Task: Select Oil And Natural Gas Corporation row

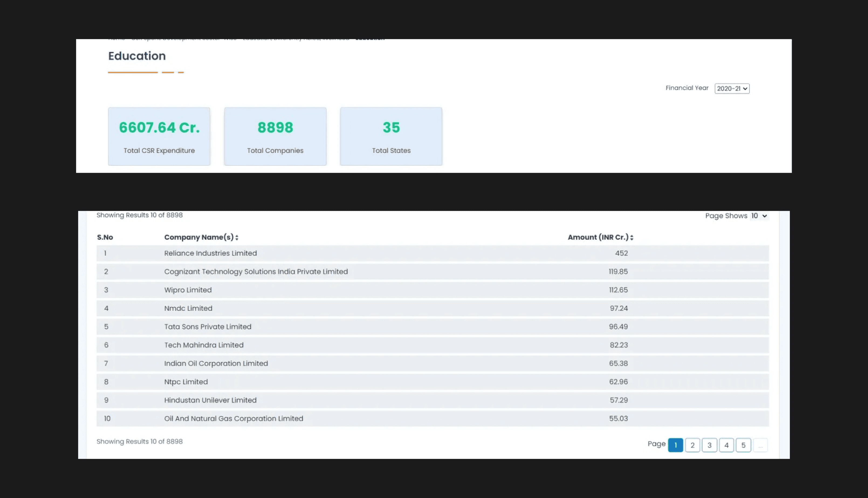Action: [x=234, y=419]
